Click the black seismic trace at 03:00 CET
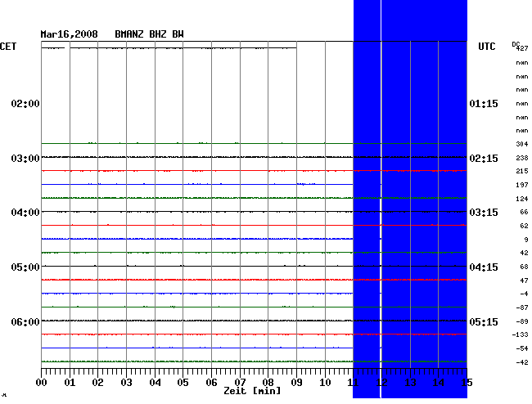532x404 pixels. [x=254, y=157]
